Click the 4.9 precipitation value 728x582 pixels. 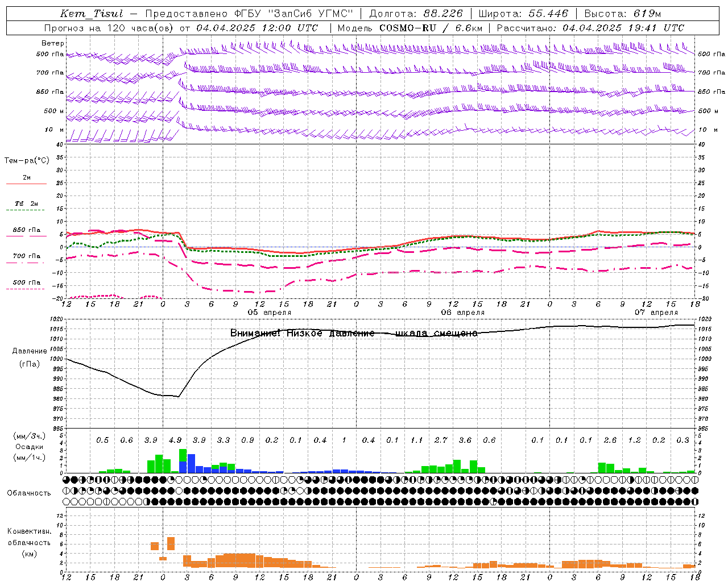click(x=175, y=440)
